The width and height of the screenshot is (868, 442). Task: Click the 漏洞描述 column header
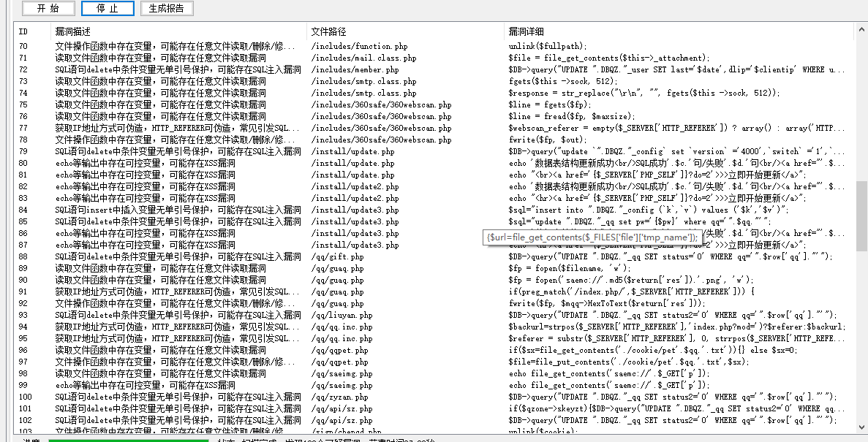coord(73,31)
